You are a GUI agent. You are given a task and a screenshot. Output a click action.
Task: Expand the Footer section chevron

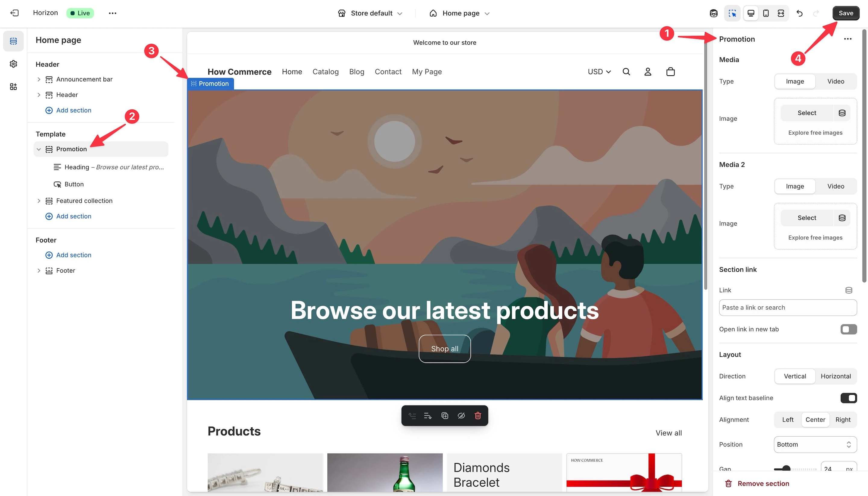click(x=39, y=270)
